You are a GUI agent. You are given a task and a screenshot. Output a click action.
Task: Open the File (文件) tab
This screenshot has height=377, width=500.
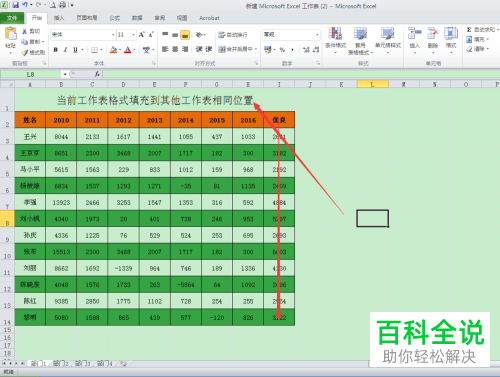12,18
